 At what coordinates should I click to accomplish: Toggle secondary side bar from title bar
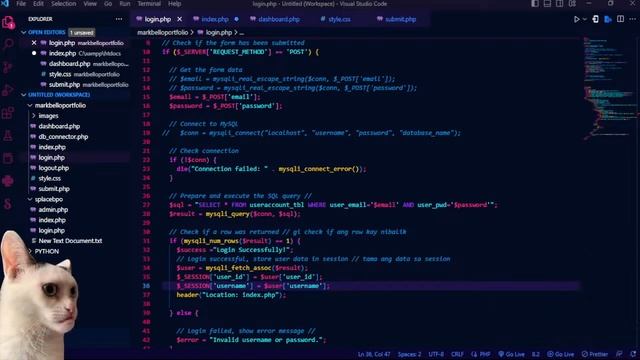[x=560, y=4]
